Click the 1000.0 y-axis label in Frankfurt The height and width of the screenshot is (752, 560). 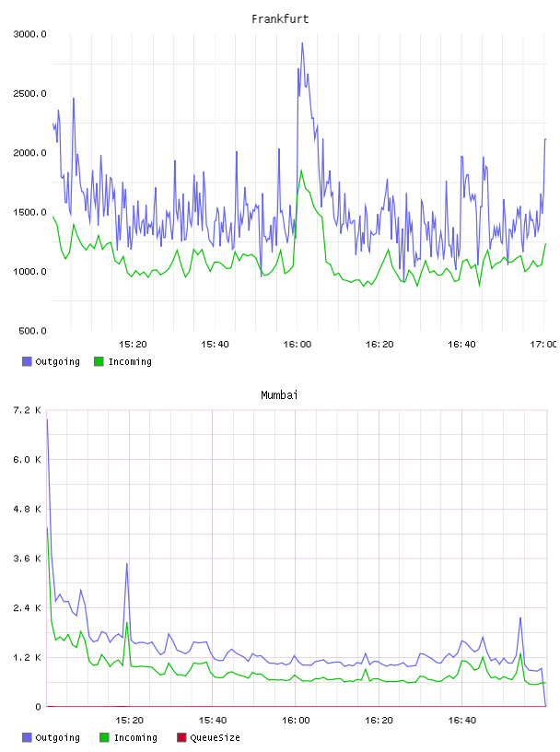29,272
